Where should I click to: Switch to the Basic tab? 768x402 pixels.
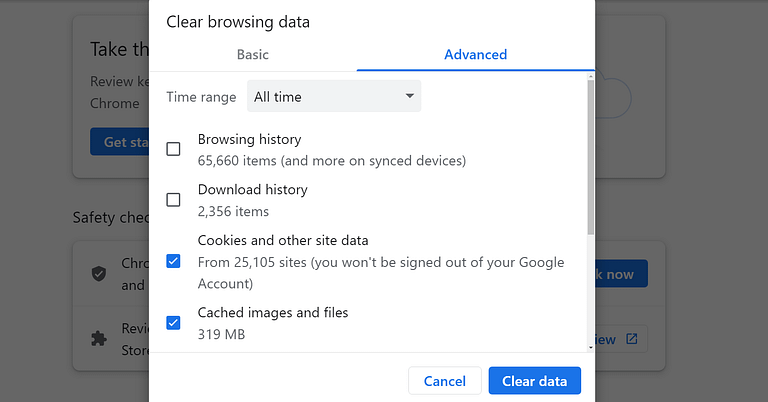tap(252, 55)
